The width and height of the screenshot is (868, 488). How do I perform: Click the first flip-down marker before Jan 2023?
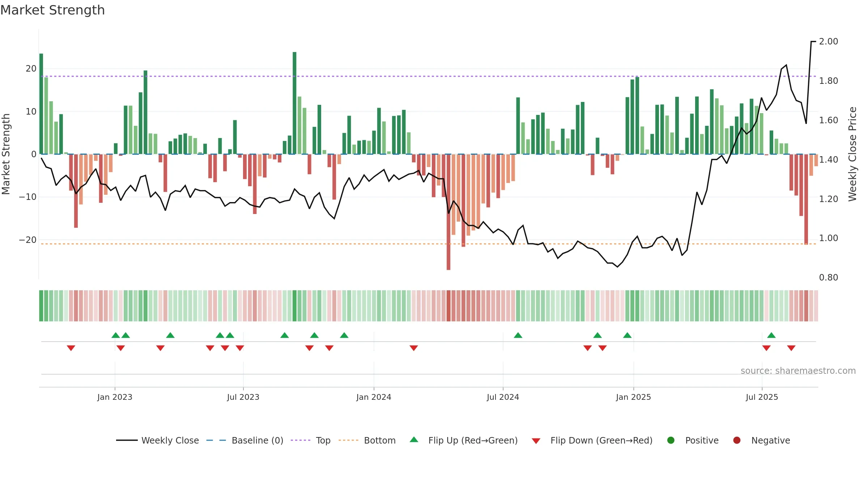pos(71,348)
